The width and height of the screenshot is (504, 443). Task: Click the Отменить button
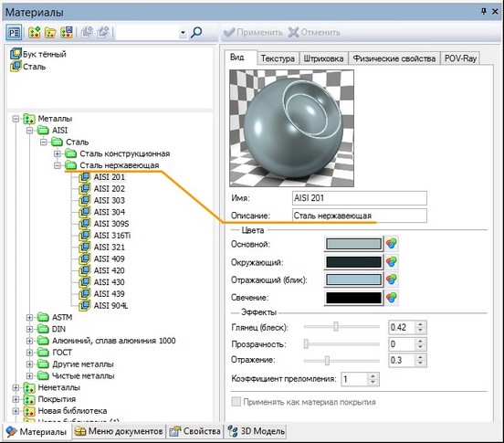coord(314,33)
